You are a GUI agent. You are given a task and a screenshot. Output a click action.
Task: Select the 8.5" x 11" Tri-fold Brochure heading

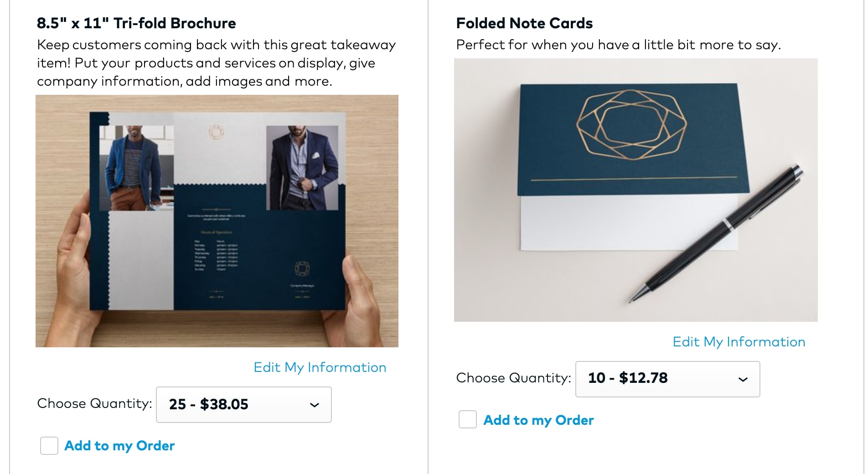click(x=136, y=23)
